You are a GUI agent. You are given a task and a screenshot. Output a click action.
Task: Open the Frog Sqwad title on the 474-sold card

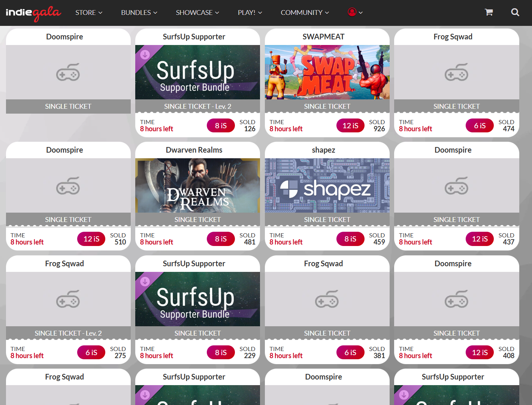[453, 37]
